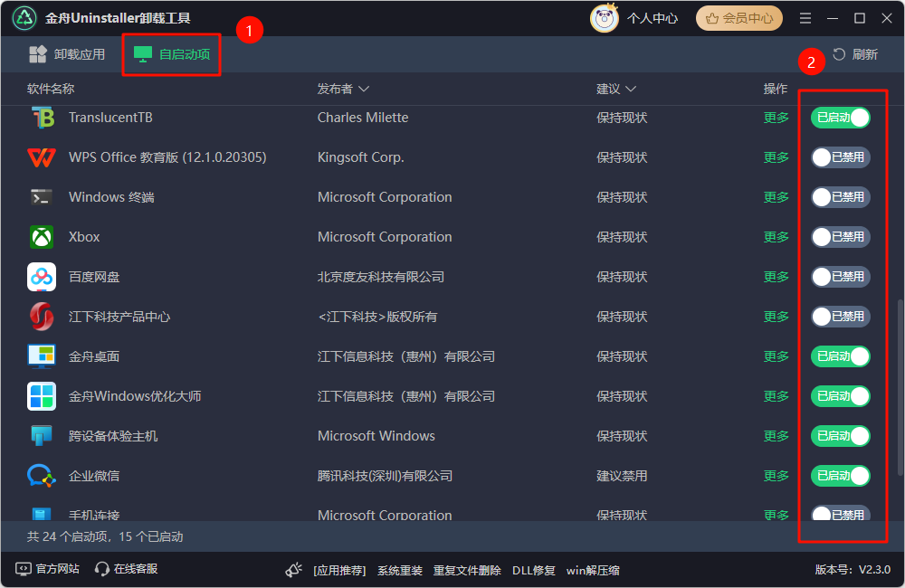Click the 江下科技产品中心 red icon
Screen dimensions: 905x588
(42, 317)
